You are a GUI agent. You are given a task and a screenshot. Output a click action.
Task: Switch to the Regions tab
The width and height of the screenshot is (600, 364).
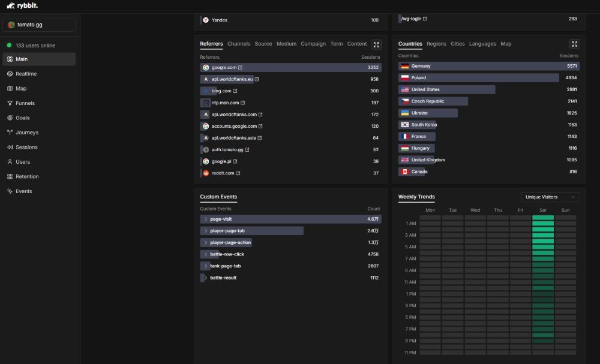click(x=436, y=44)
